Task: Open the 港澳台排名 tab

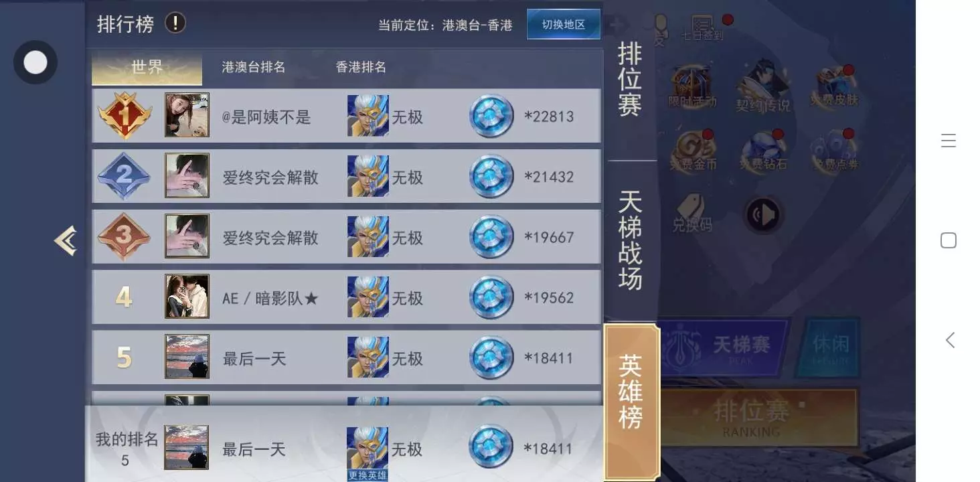Action: (x=254, y=67)
